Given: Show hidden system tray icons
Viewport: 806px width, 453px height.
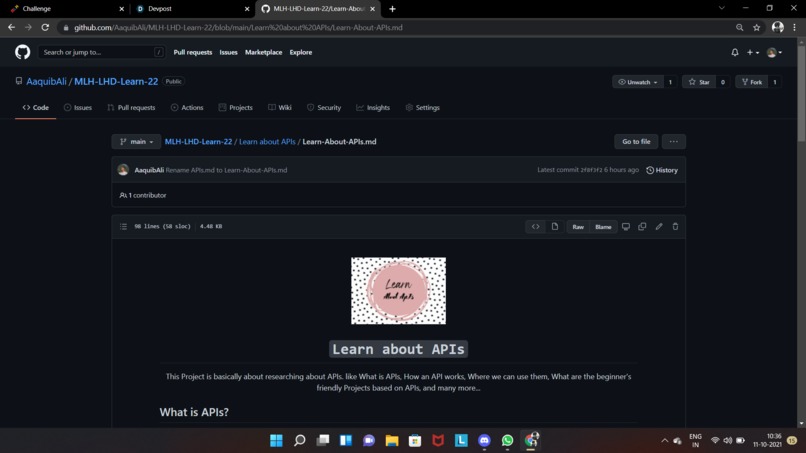Looking at the screenshot, I should (x=664, y=441).
